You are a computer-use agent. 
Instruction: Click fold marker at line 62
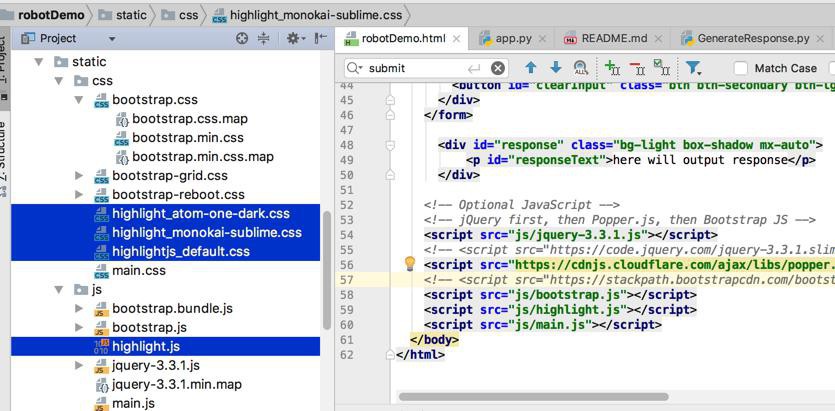(390, 354)
